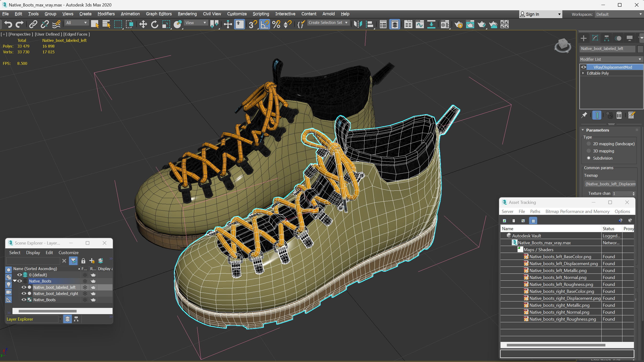Click the Scene Explorer horizontal scrollbar
644x362 pixels.
pos(47,311)
